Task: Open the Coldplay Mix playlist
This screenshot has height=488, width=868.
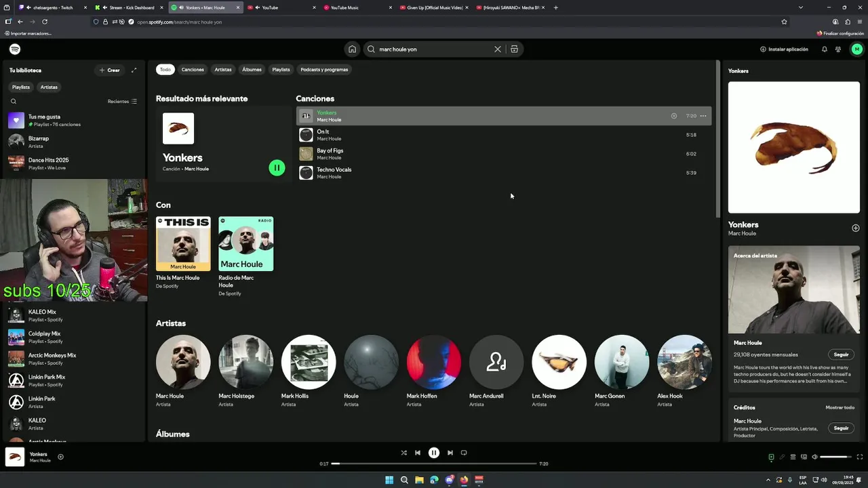Action: coord(73,337)
